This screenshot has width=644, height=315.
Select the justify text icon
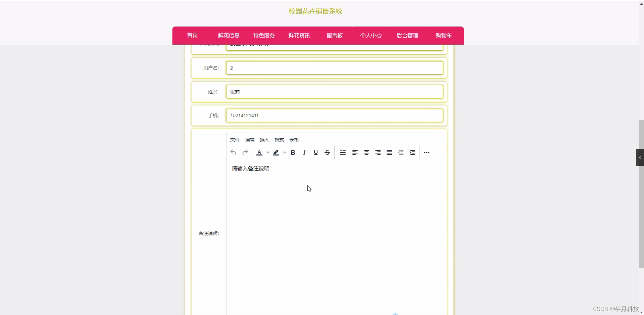389,152
